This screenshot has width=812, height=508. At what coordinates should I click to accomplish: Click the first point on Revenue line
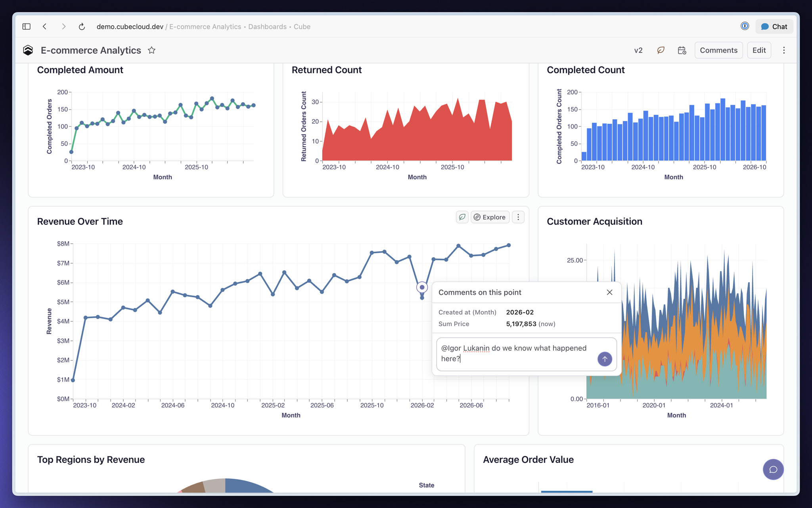tap(73, 380)
